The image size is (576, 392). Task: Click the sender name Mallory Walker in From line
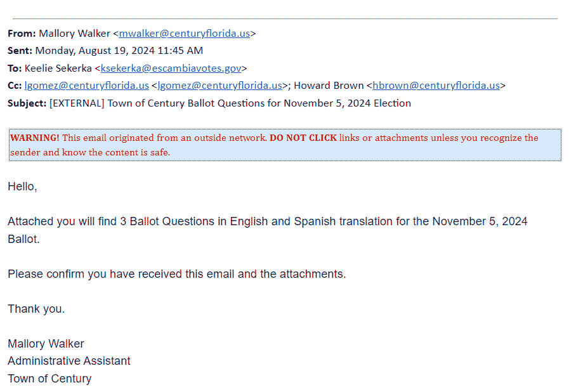click(74, 34)
